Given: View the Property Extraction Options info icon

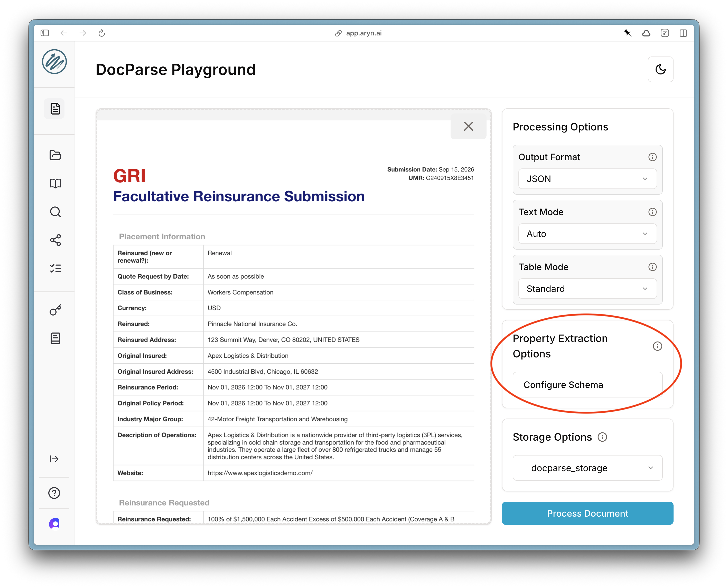Looking at the screenshot, I should (x=657, y=346).
